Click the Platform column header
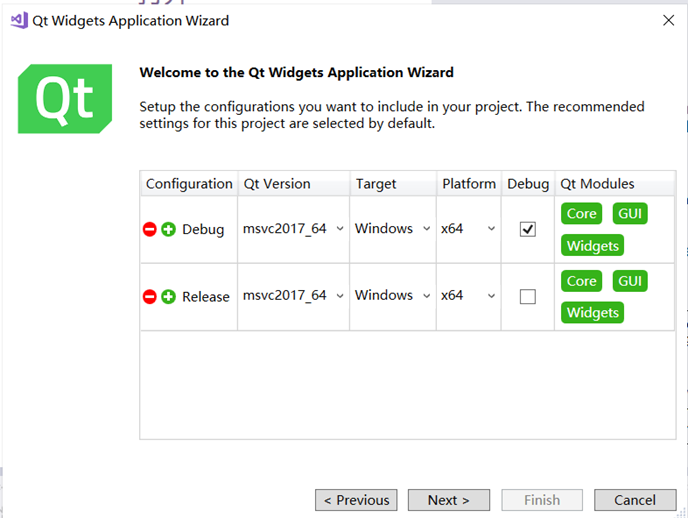Viewport: 688px width, 518px height. point(469,184)
